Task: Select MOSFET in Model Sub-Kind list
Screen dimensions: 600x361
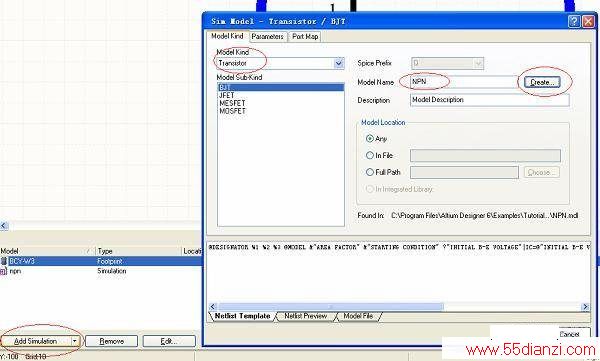Action: click(233, 111)
